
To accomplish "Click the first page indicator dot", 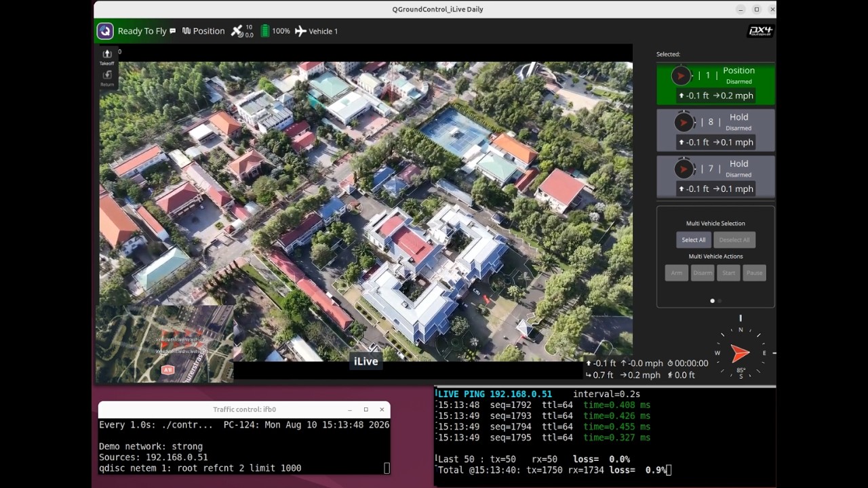I will pyautogui.click(x=712, y=300).
